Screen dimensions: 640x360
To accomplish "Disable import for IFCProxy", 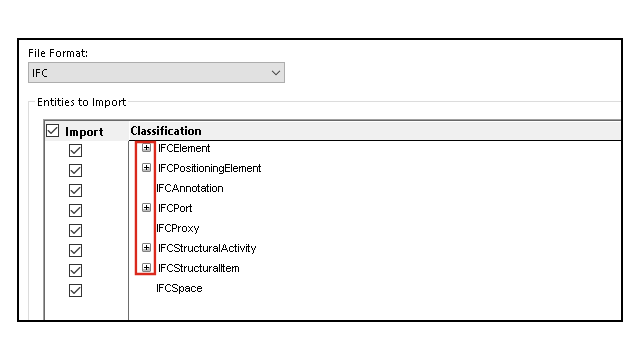I will 75,230.
